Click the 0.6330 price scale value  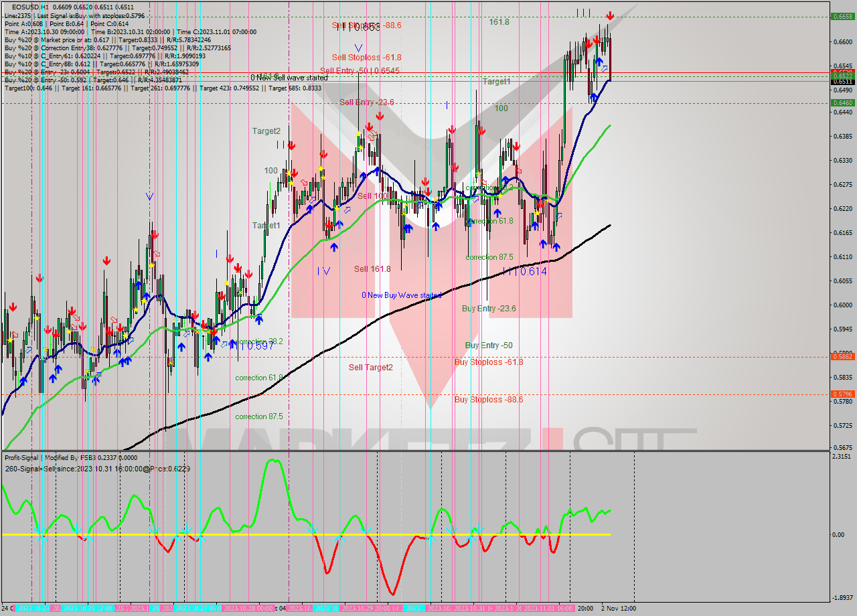(x=842, y=161)
